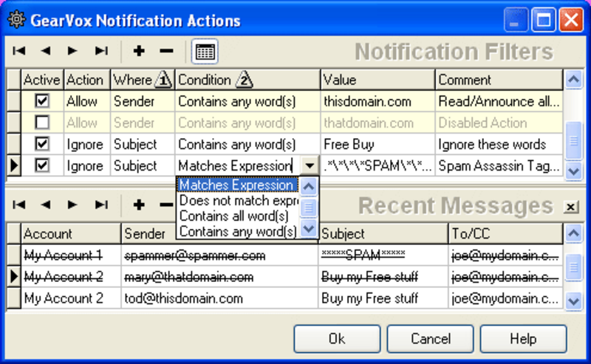The image size is (591, 364).
Task: Click the Subject column header in Recent Messages
Action: pos(383,233)
